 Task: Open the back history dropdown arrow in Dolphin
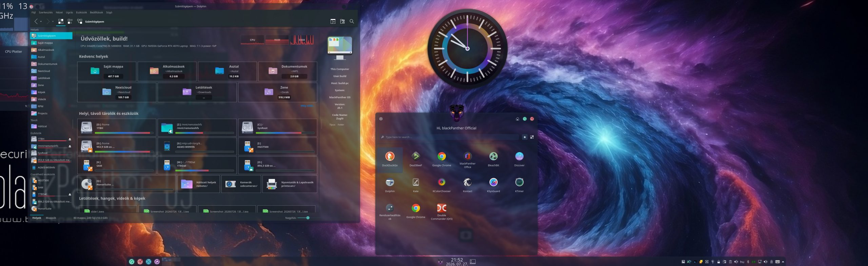click(41, 22)
